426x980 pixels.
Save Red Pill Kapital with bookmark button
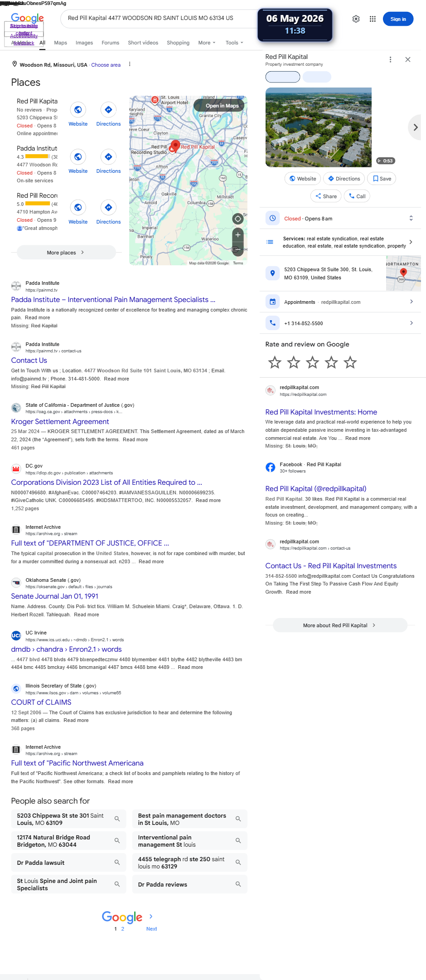pos(382,179)
